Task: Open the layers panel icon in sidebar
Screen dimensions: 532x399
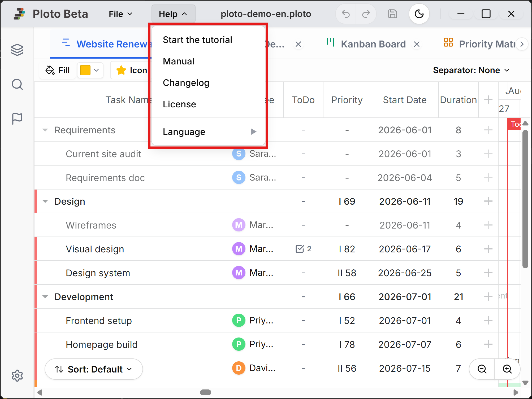Action: (17, 50)
